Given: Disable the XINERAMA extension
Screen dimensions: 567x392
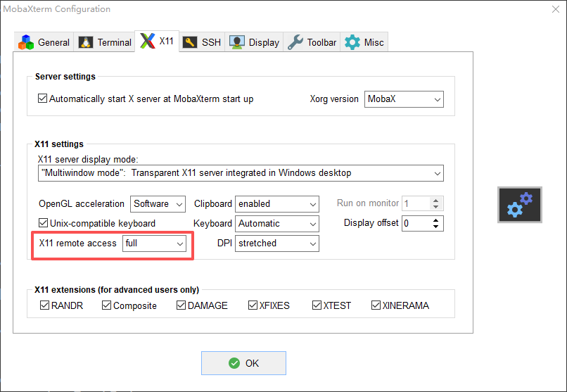Looking at the screenshot, I should coord(376,305).
